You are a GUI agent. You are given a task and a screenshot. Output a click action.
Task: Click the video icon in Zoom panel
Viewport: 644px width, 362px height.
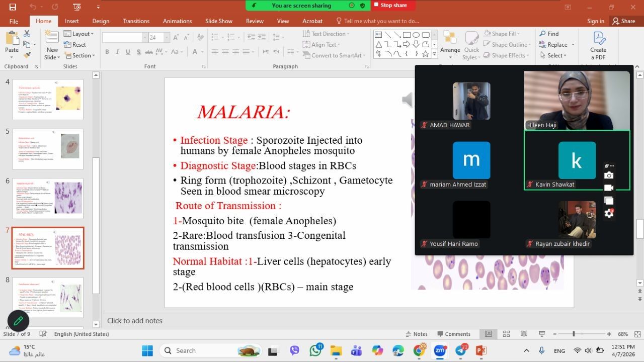pos(609,188)
